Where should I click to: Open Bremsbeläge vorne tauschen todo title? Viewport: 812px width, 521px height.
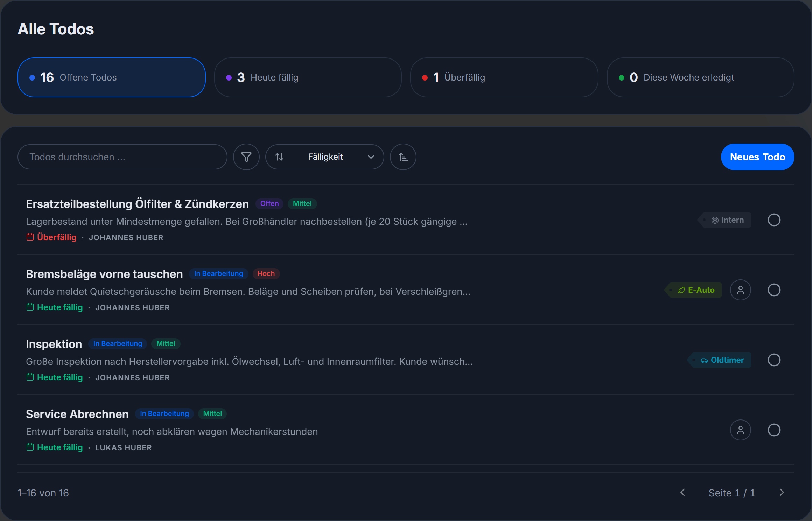click(104, 274)
